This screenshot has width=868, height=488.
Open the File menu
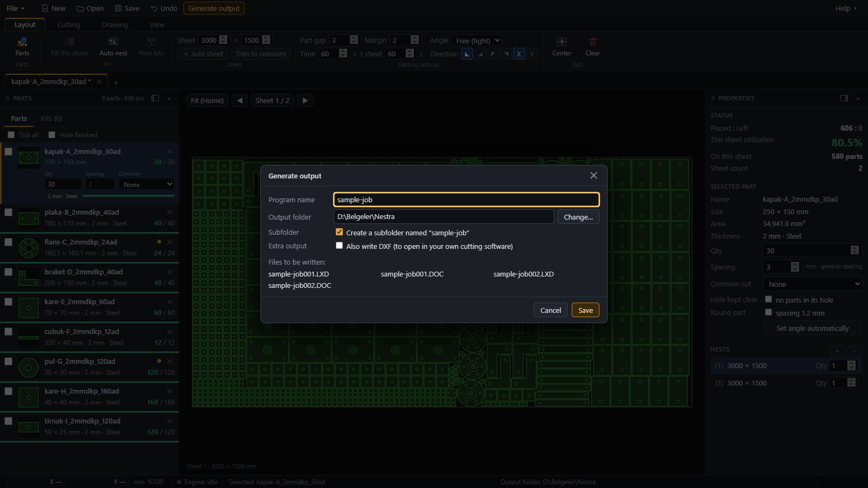pyautogui.click(x=15, y=8)
